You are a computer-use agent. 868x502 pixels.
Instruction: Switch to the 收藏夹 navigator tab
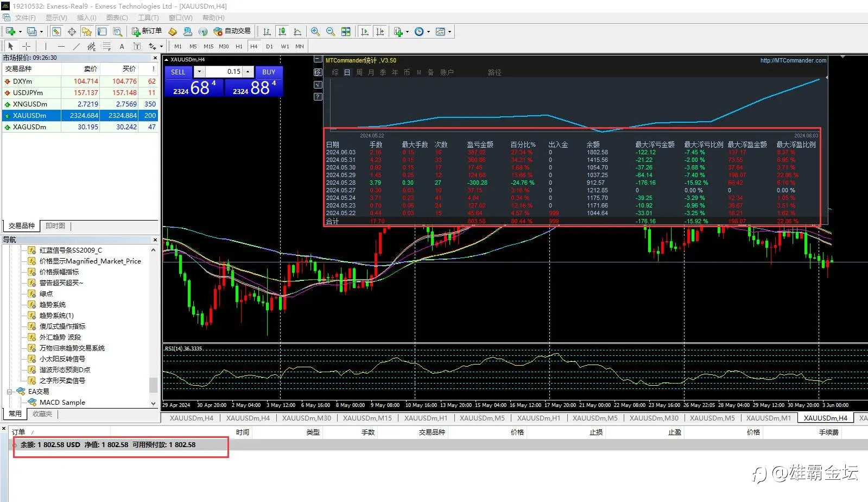coord(42,414)
